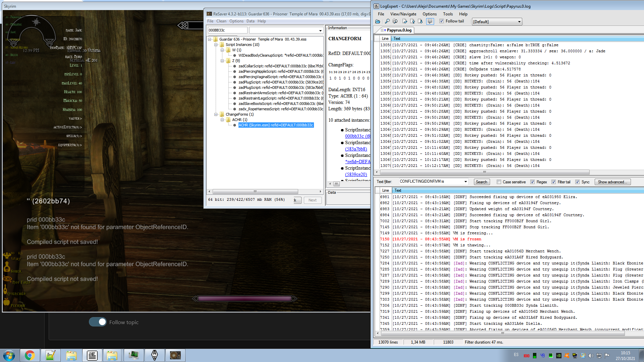The width and height of the screenshot is (644, 362).
Task: Click the ES language indicator in tray
Action: coord(516,355)
